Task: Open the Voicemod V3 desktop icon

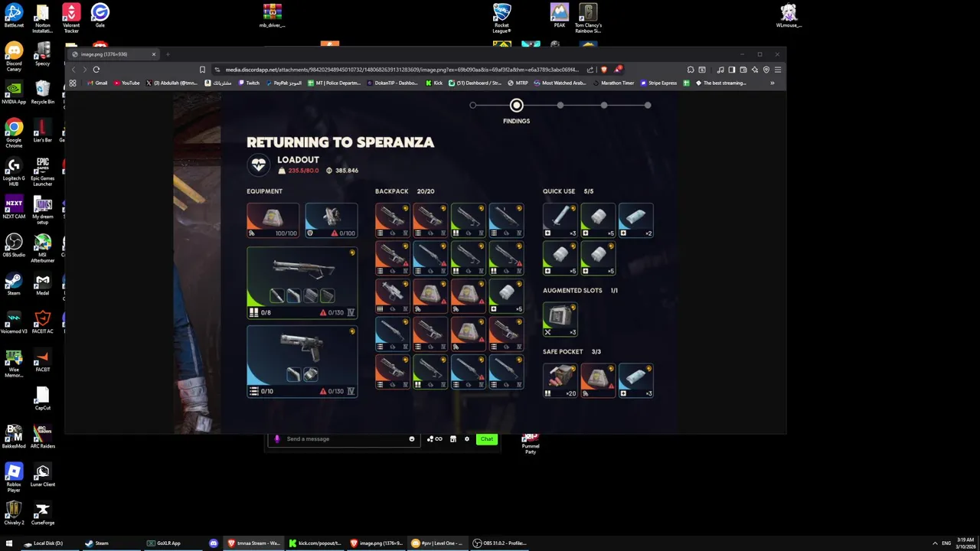Action: [x=14, y=322]
